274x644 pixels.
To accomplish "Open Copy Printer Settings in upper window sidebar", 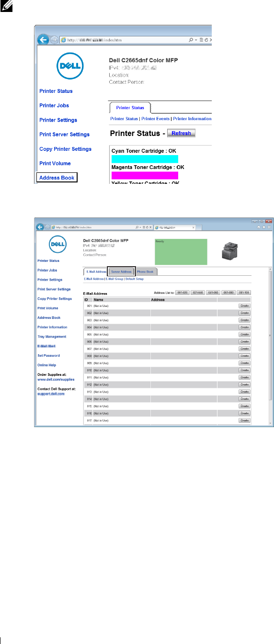I will [65, 149].
